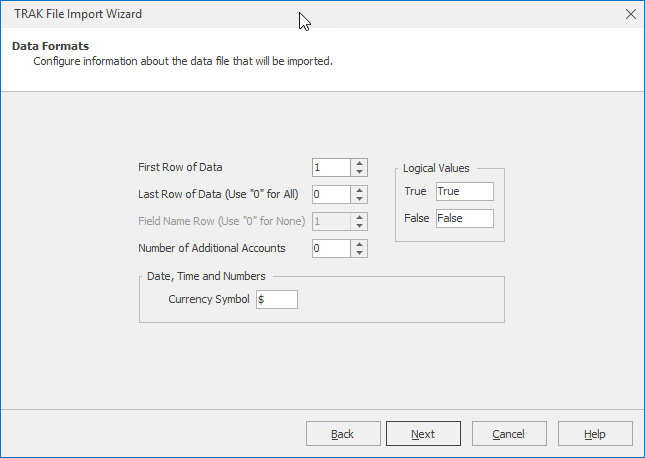Image resolution: width=645 pixels, height=458 pixels.
Task: Focus the Number of Additional Accounts field
Action: click(331, 248)
